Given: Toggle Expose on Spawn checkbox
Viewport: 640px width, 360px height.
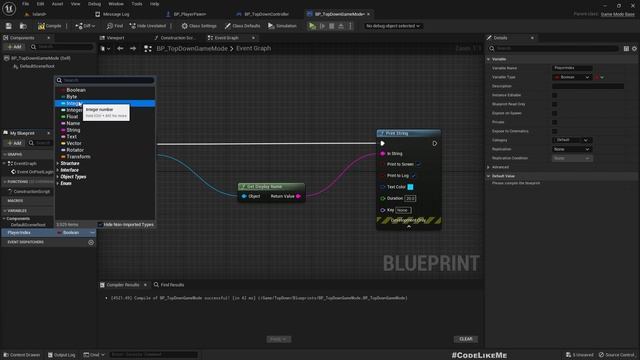Looking at the screenshot, I should (554, 113).
